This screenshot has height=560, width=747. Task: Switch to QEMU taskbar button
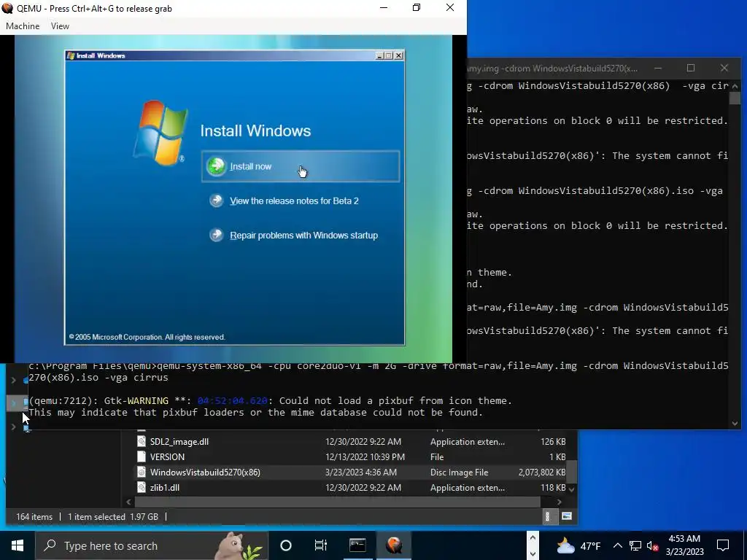point(394,545)
